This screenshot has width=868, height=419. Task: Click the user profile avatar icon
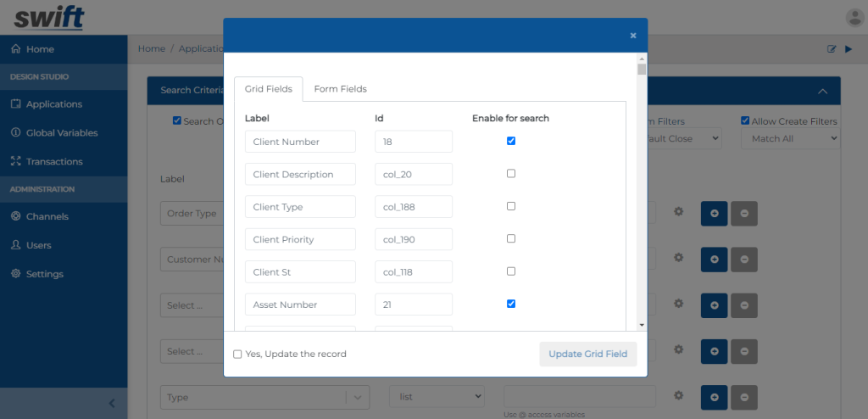point(854,17)
